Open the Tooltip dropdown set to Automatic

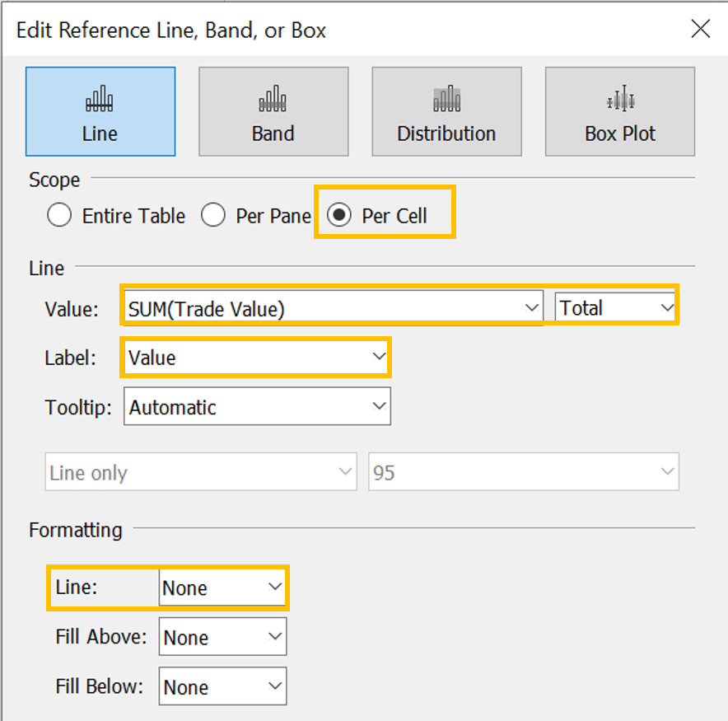pos(256,407)
